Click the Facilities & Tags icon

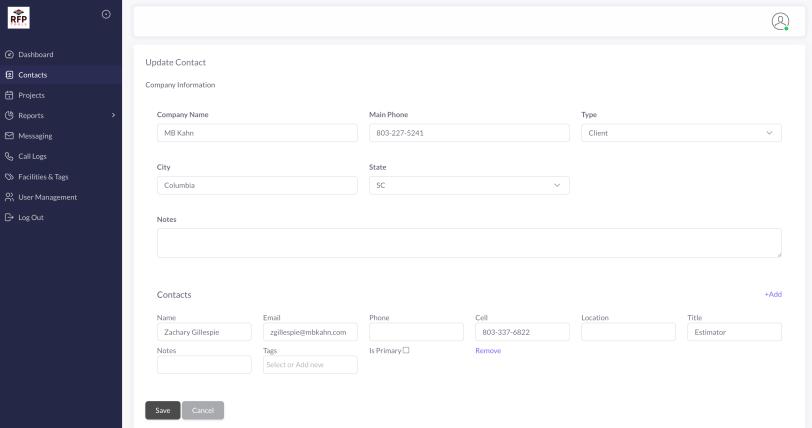coord(9,177)
